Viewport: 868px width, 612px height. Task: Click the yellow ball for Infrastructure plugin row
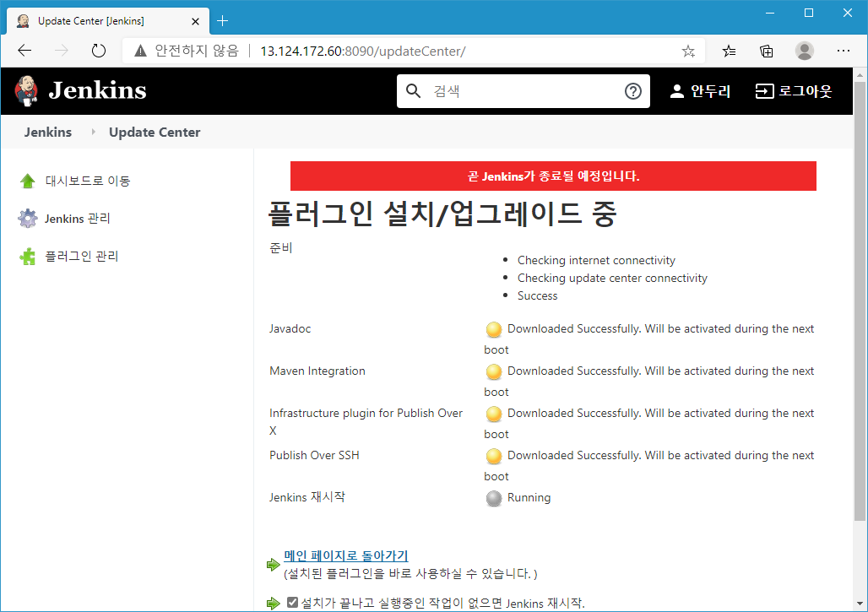(x=493, y=414)
